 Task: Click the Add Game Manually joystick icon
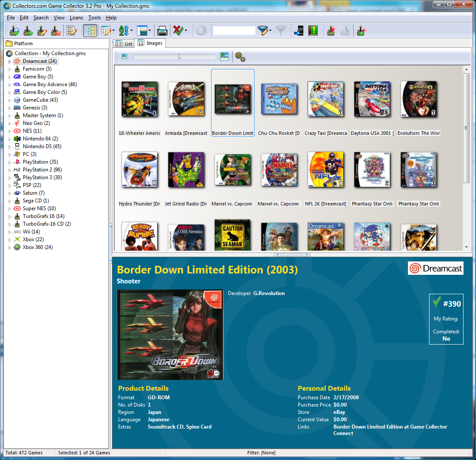pos(28,31)
